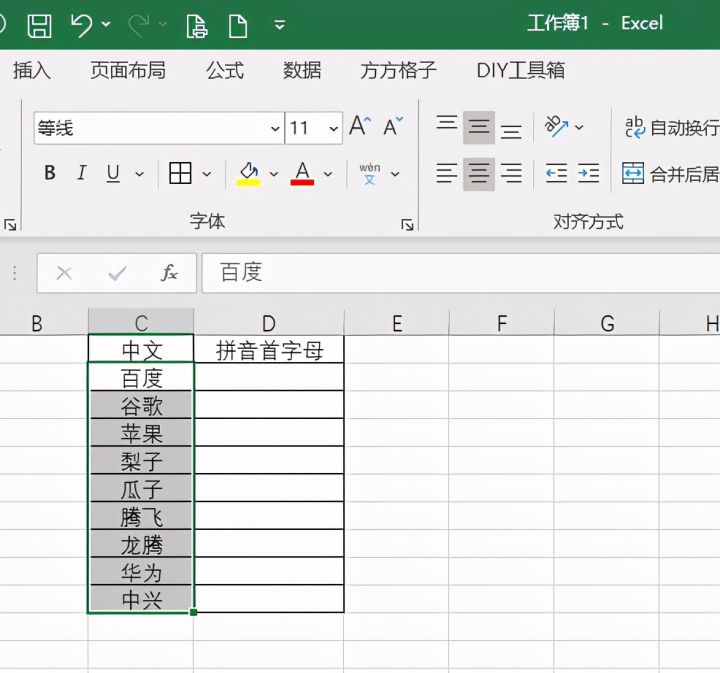Screen dimensions: 720x673
Task: Select Middle Align icon
Action: click(479, 127)
